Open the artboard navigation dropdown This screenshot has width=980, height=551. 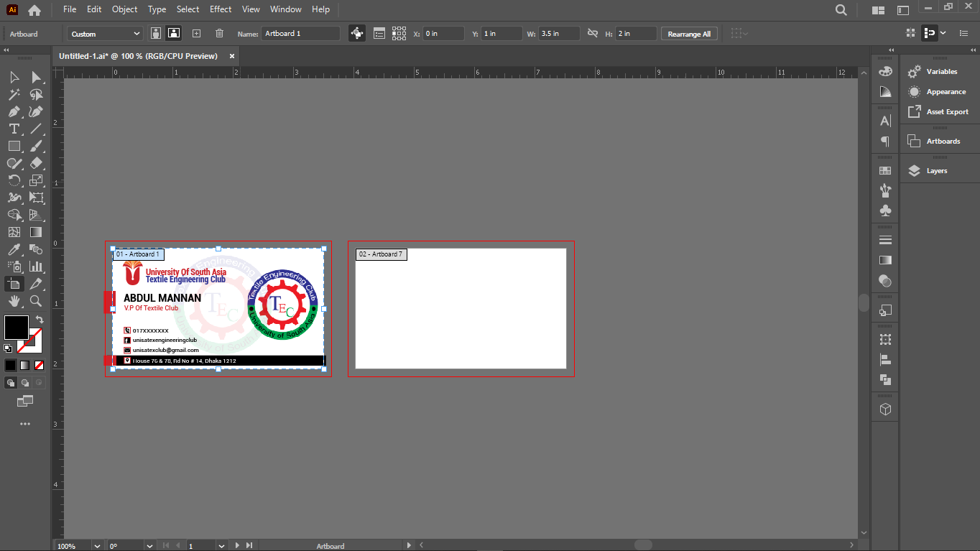point(222,546)
